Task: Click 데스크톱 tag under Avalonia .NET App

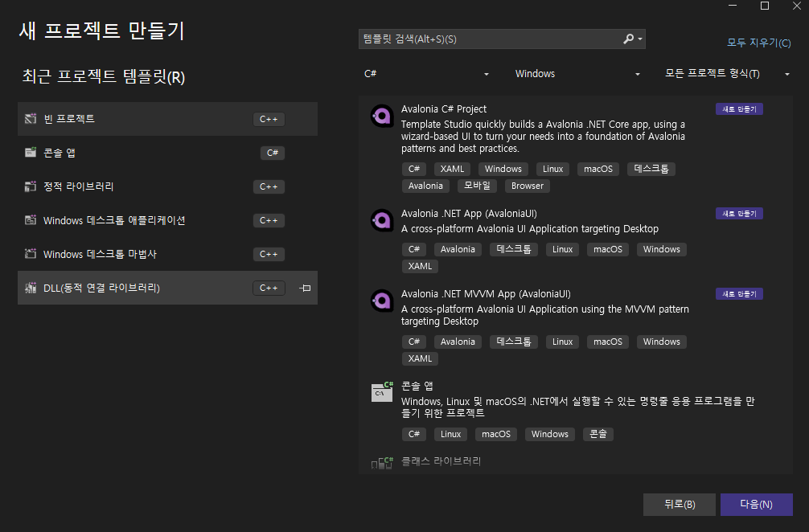Action: (x=513, y=249)
